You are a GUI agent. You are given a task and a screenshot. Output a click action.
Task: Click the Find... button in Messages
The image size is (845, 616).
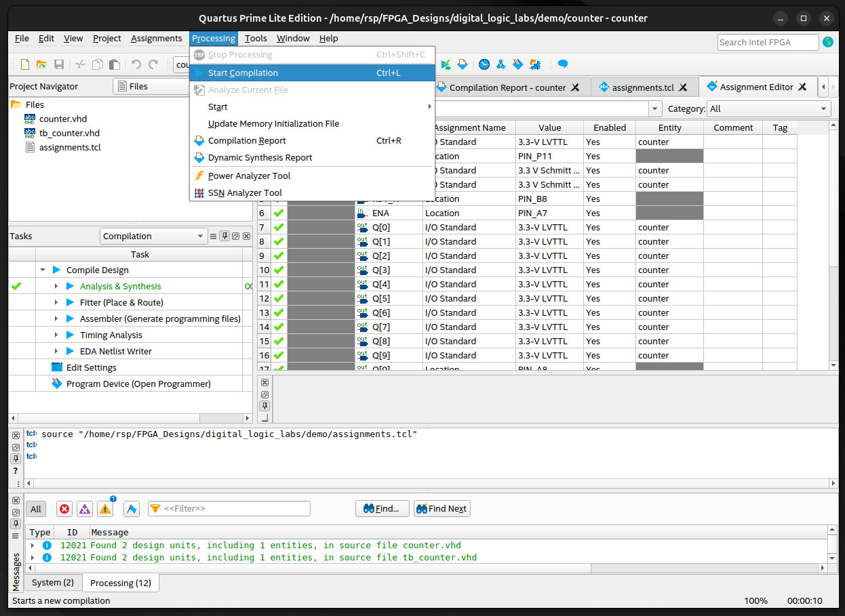382,509
